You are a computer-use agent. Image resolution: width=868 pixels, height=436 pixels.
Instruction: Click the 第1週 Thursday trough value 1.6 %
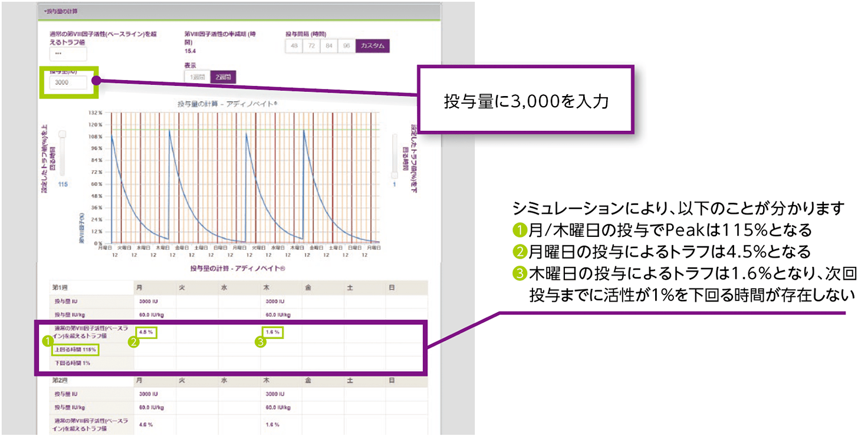(x=273, y=332)
